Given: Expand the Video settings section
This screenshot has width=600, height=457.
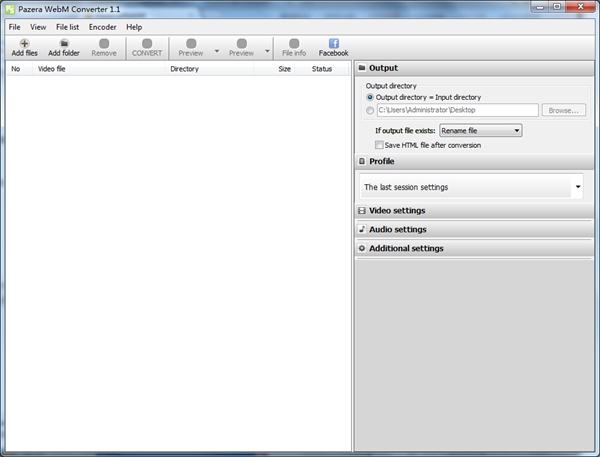Looking at the screenshot, I should point(396,211).
